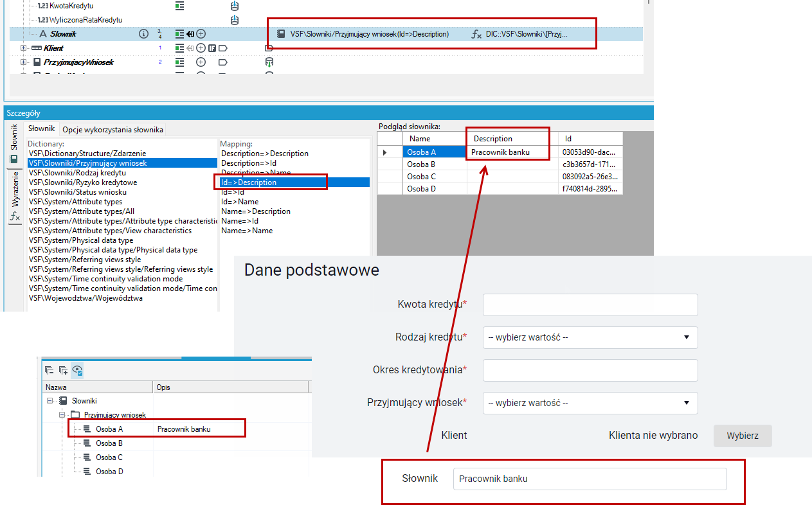Click the database download icon in the PrzyjmujacyWniosek row
This screenshot has width=812, height=514.
[269, 62]
